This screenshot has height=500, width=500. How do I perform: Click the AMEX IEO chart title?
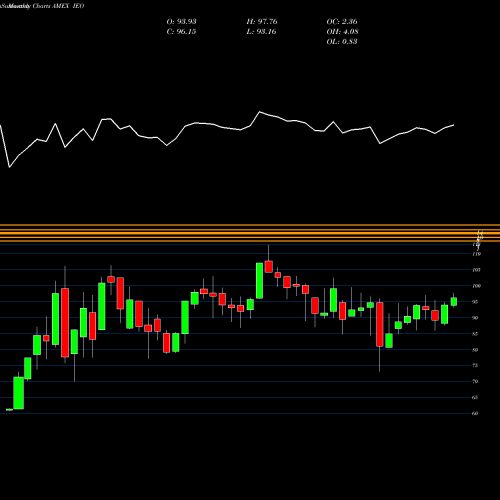pos(68,6)
